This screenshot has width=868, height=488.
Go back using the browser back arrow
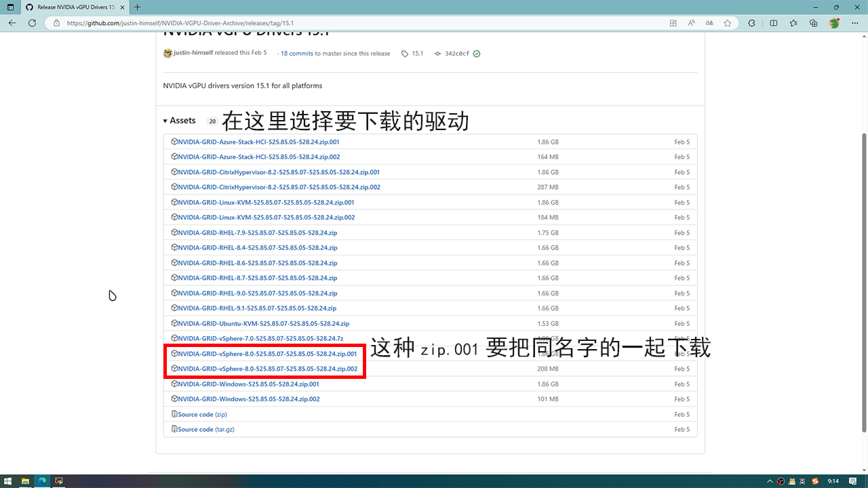(x=12, y=22)
